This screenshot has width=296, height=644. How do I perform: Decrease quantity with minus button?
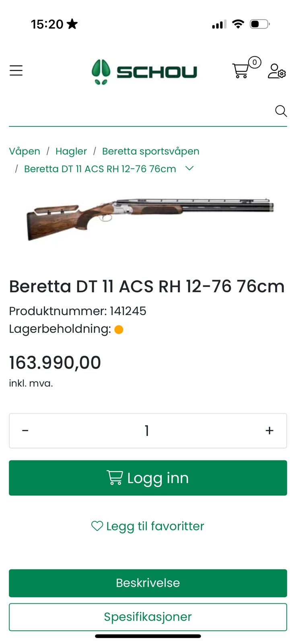coord(25,431)
